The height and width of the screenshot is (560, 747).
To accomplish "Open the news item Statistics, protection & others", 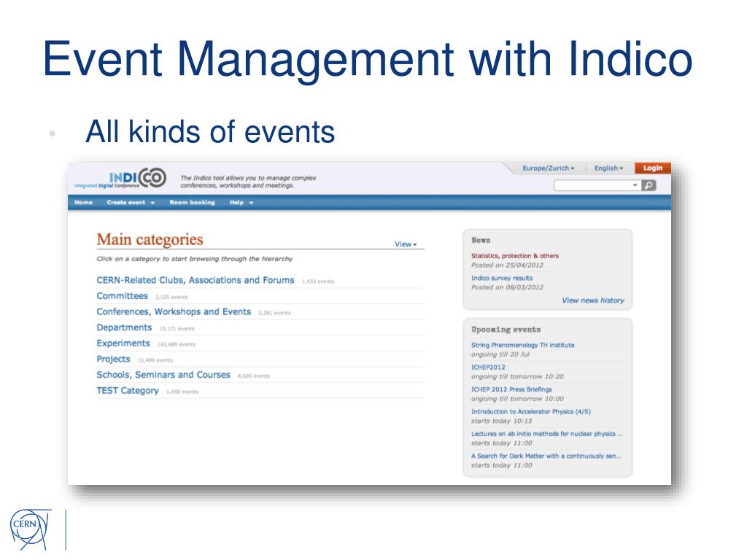I will tap(514, 256).
